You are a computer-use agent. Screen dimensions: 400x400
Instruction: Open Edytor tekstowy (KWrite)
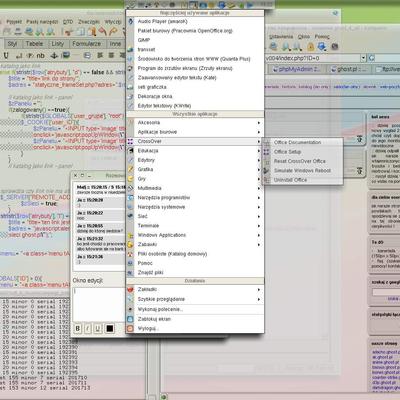click(x=195, y=106)
